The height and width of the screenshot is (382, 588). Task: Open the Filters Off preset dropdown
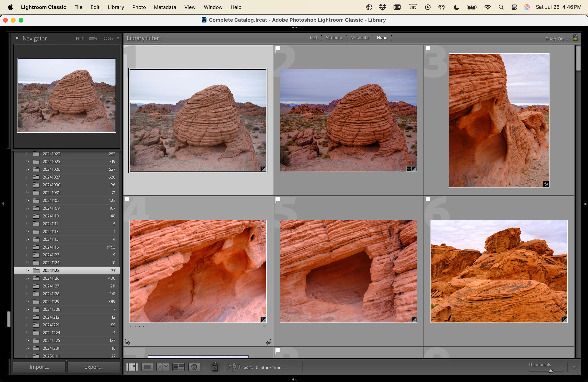(556, 39)
